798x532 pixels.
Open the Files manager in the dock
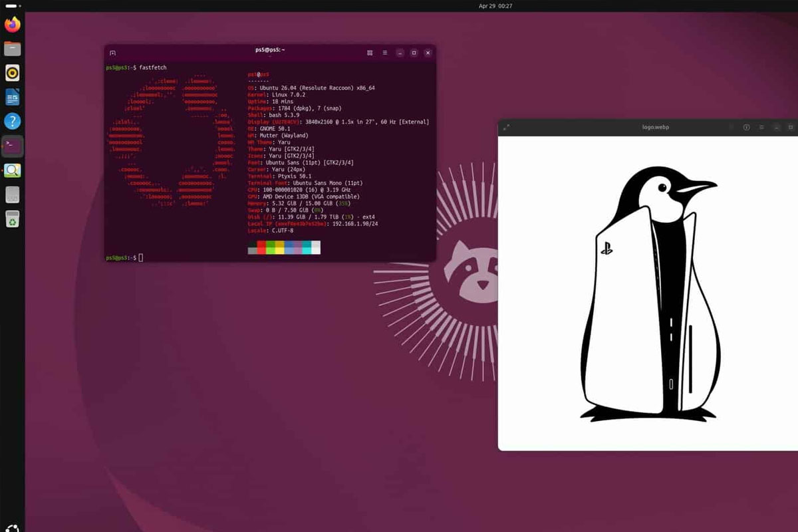[x=12, y=49]
